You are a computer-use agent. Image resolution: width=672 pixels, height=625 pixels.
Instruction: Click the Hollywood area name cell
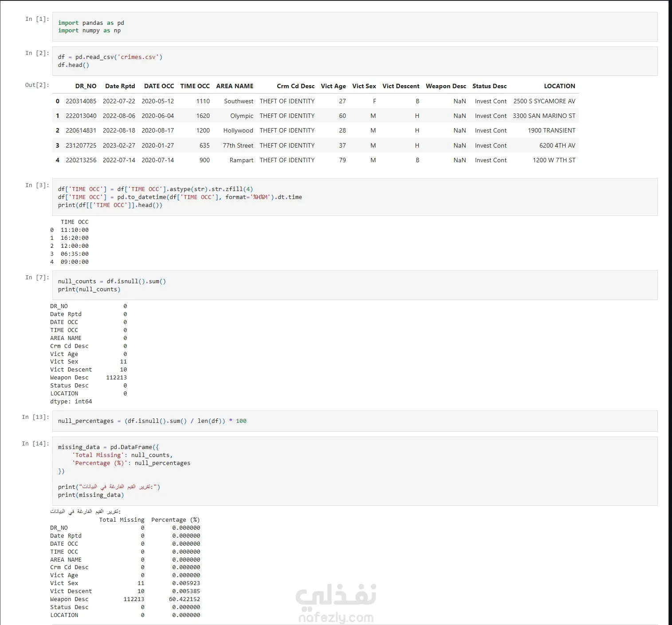(238, 130)
